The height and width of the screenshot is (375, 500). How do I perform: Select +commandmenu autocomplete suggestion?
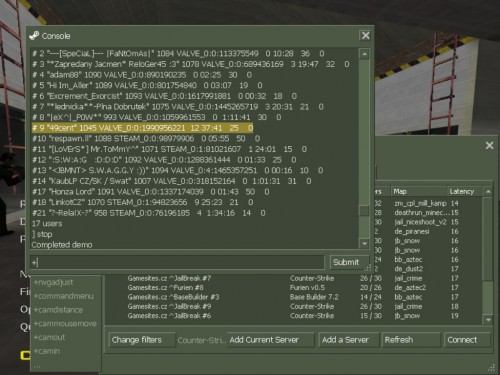click(x=64, y=296)
